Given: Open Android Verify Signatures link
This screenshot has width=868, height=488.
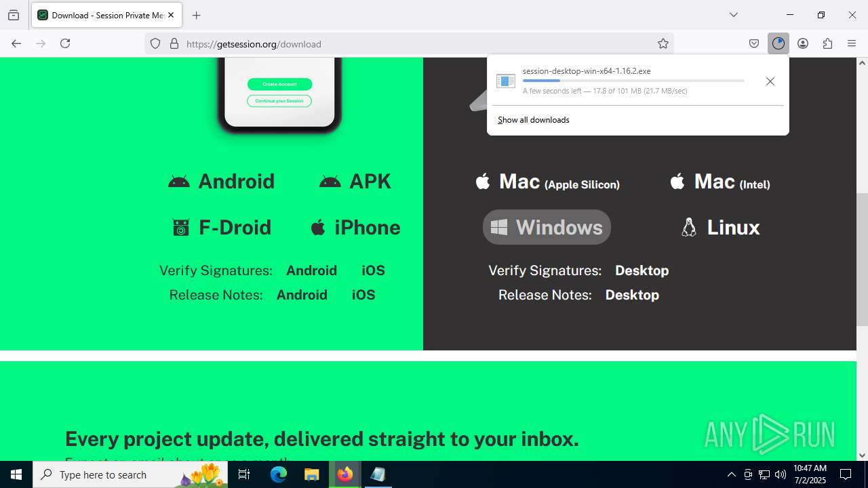Looking at the screenshot, I should (x=311, y=270).
